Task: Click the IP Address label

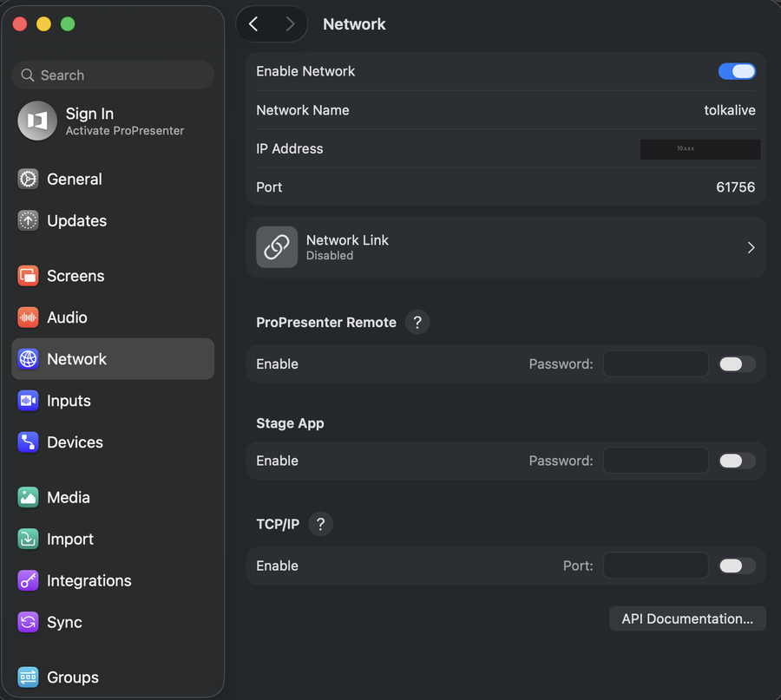Action: click(x=289, y=148)
